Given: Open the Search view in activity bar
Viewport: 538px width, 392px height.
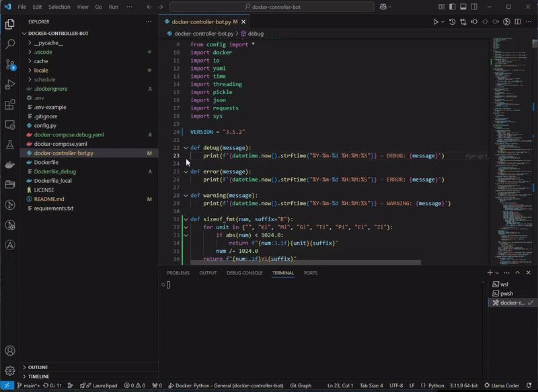Looking at the screenshot, I should point(10,44).
